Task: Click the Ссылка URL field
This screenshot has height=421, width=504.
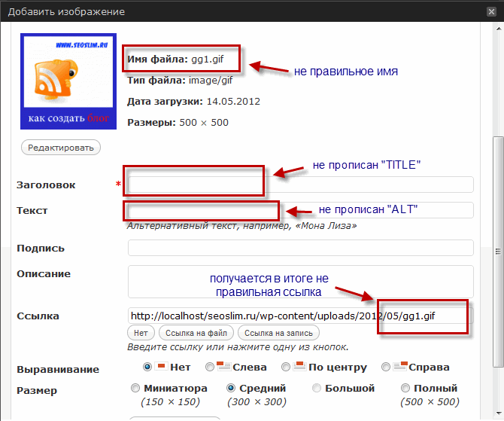Action: (x=301, y=316)
